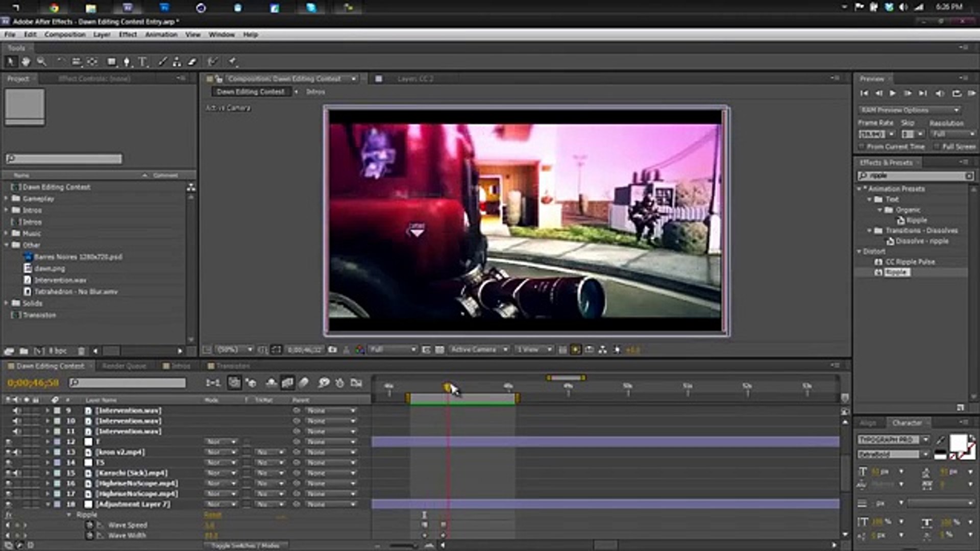This screenshot has height=551, width=980.
Task: Select the Puppet Pin tool
Action: [x=233, y=61]
